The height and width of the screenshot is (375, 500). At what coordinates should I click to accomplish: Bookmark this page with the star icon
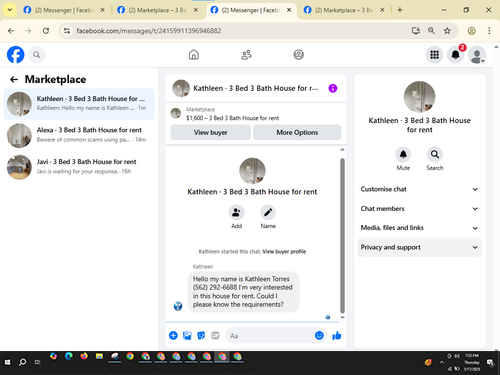tap(447, 31)
